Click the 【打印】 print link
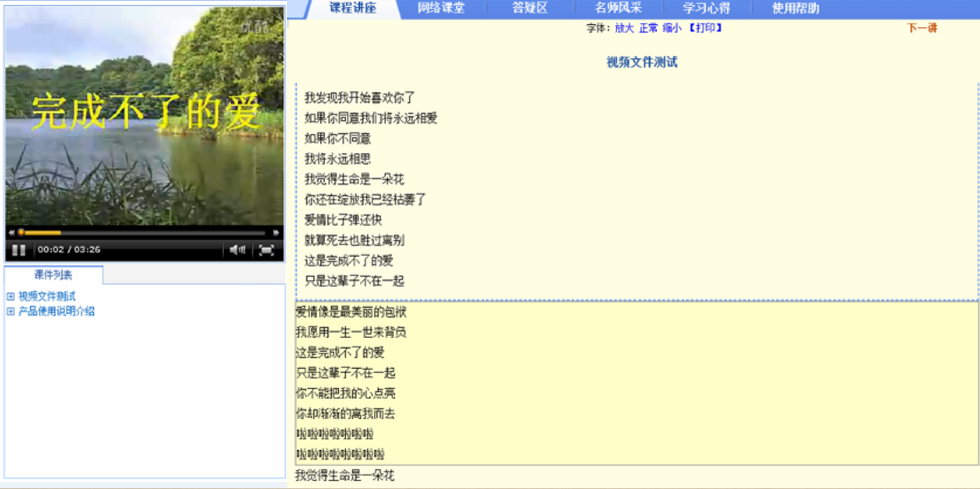 705,28
